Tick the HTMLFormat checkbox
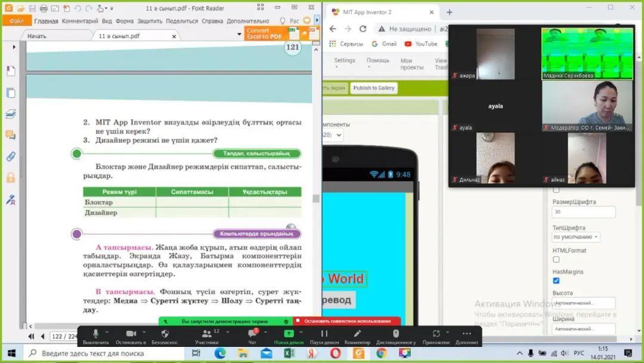The image size is (644, 363). [x=556, y=259]
